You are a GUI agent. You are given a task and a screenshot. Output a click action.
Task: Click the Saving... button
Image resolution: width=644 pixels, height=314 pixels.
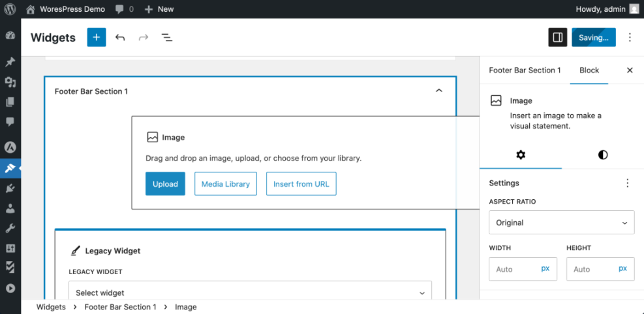594,37
